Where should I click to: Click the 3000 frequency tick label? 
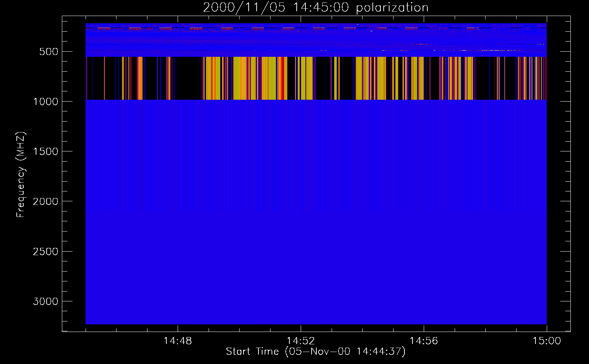[x=46, y=301]
